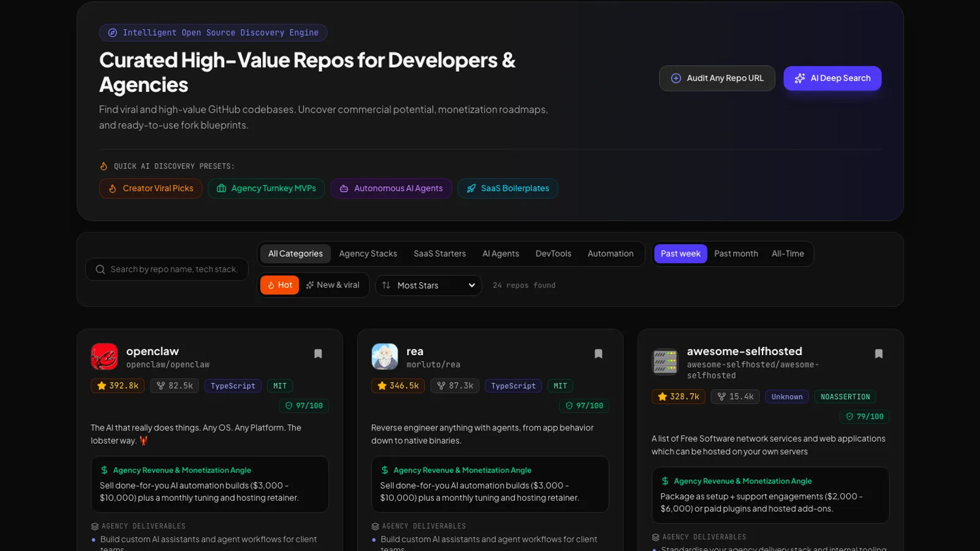Open the awesome-selfhosted server icon
Image resolution: width=980 pixels, height=551 pixels.
(665, 362)
